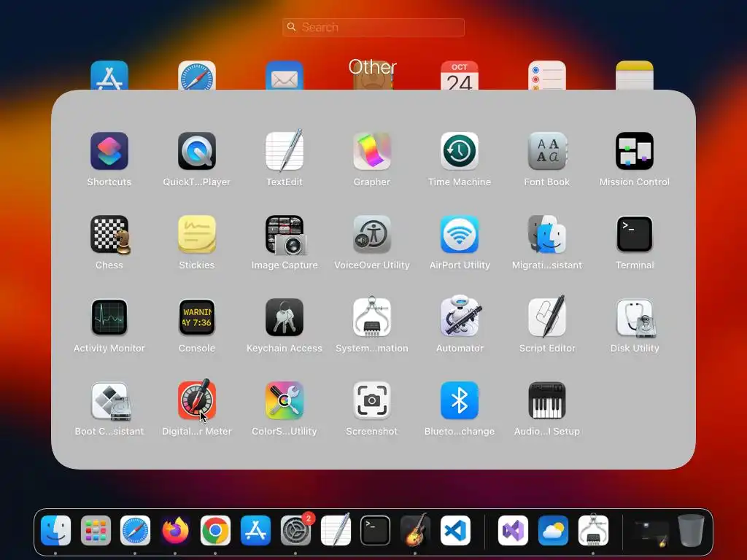Open the Trash in the Dock
Screen dimensions: 747x560
coord(691,531)
